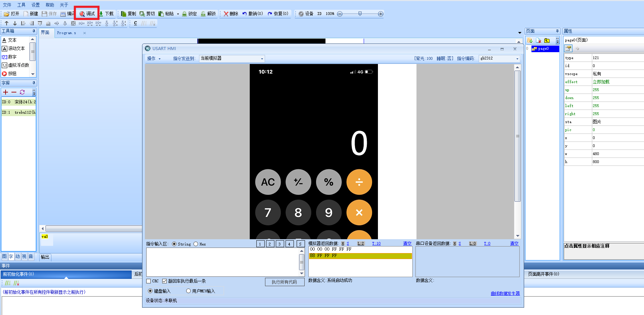Click the 指令输入区 text area

[222, 262]
